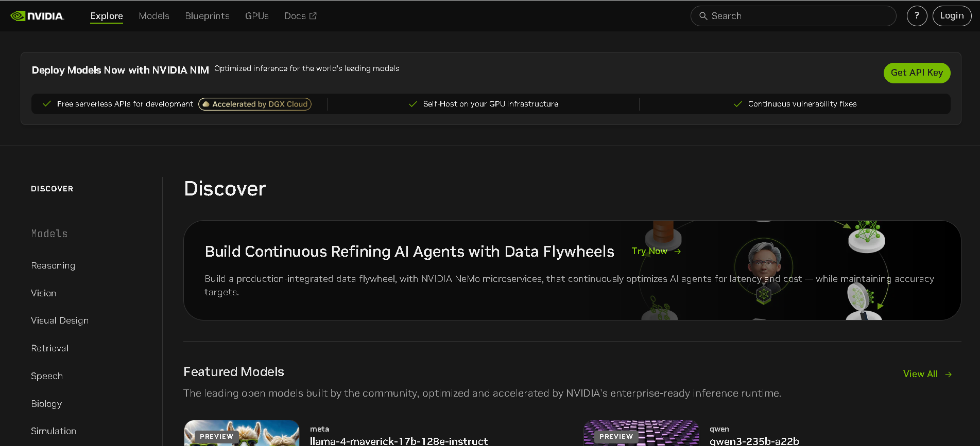This screenshot has height=446, width=980.
Task: Click Accelerated by DGX Cloud badge
Action: click(255, 104)
